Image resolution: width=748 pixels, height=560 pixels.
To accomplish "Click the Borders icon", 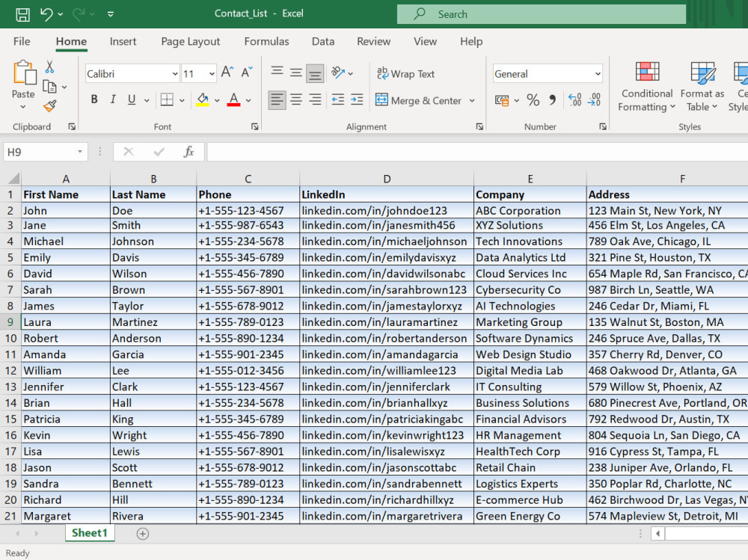I will [167, 99].
